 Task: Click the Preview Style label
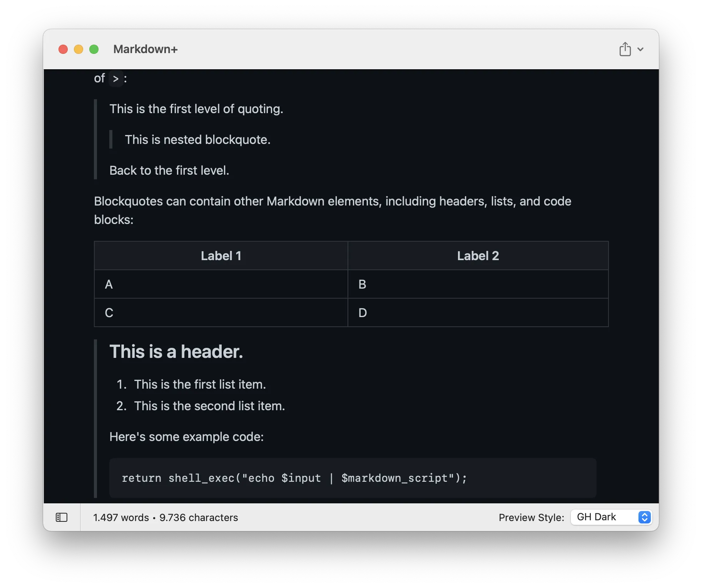[531, 518]
